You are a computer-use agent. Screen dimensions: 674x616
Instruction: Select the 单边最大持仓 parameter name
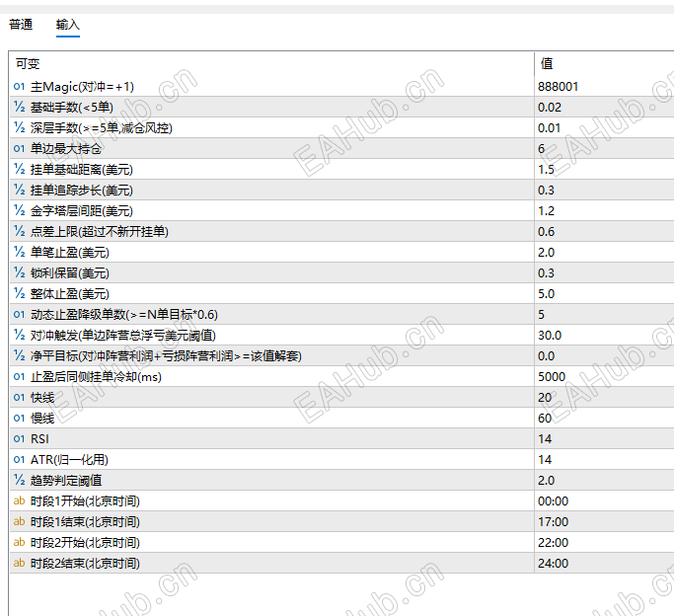tap(66, 149)
